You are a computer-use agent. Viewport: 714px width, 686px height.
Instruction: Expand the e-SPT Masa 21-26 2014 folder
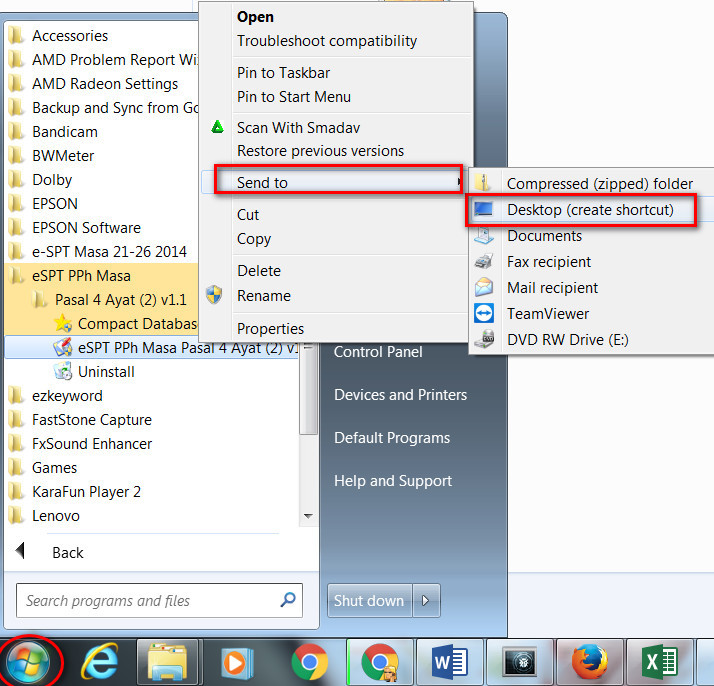click(x=109, y=251)
